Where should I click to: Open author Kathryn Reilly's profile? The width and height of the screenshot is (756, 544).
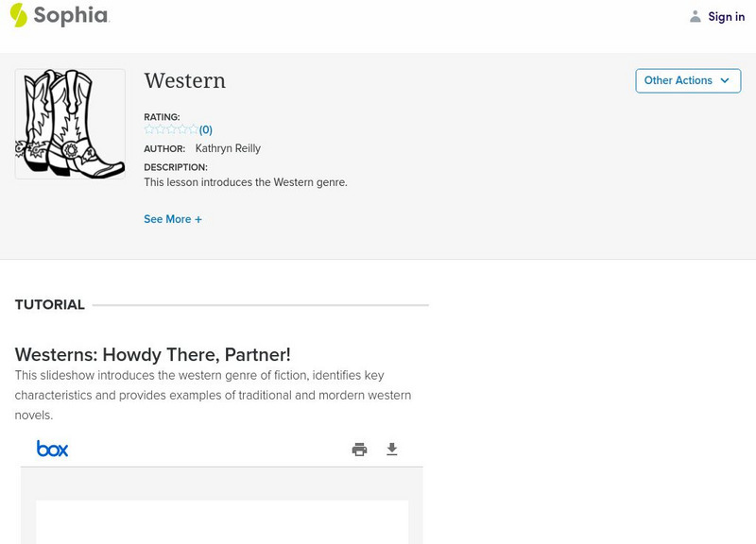(x=228, y=148)
